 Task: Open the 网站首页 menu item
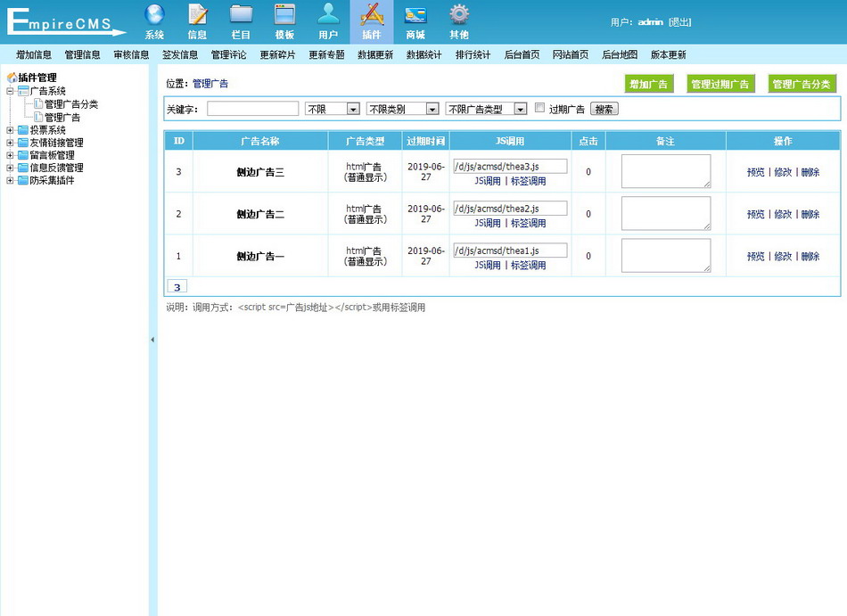[x=571, y=54]
